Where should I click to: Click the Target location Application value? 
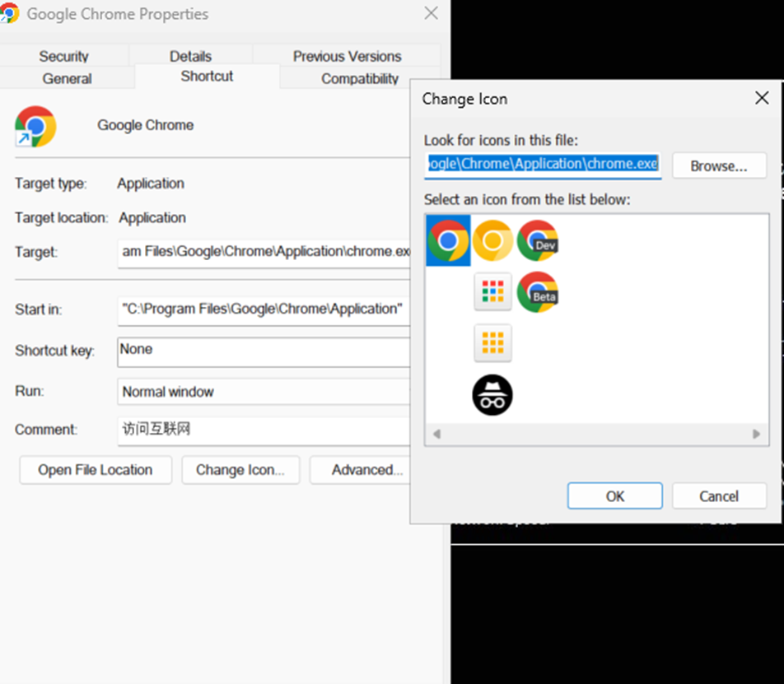(152, 218)
